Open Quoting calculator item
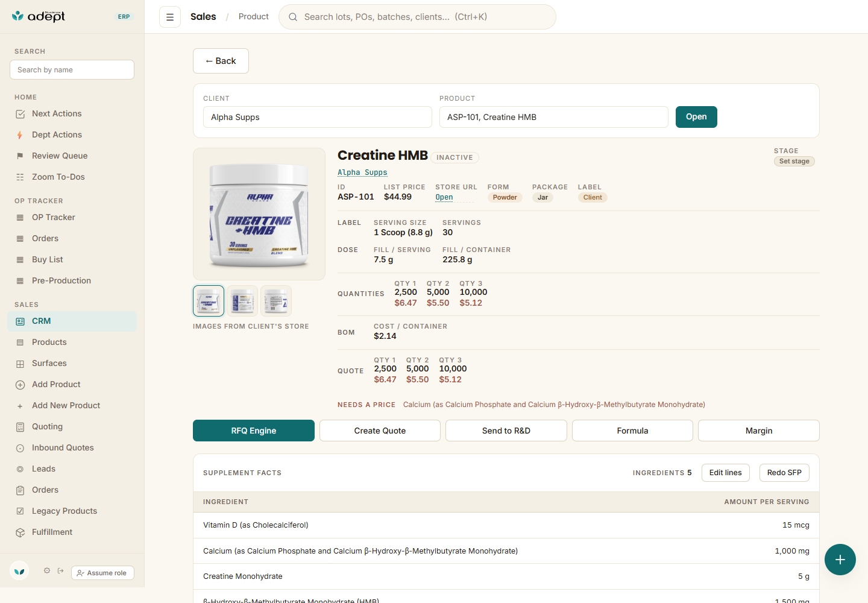 [72, 426]
